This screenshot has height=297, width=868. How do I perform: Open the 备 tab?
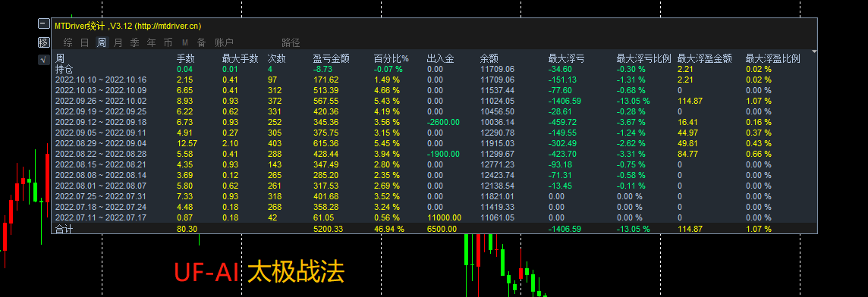click(202, 42)
